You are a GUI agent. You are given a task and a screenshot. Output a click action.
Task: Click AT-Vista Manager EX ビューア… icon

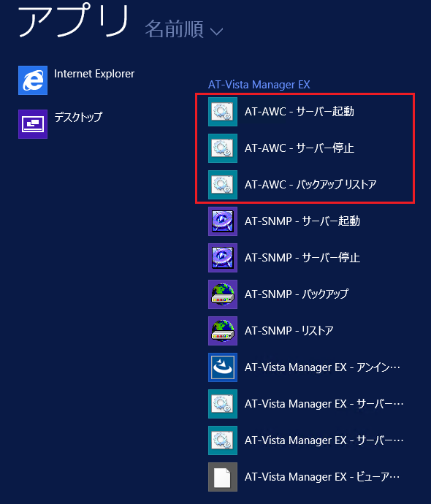(x=223, y=477)
